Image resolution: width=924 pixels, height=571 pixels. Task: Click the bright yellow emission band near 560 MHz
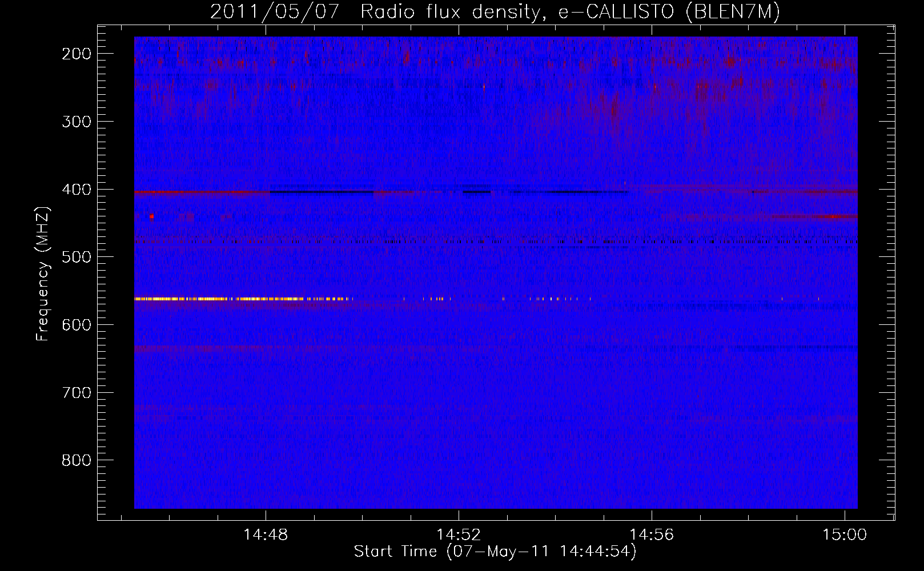[243, 299]
